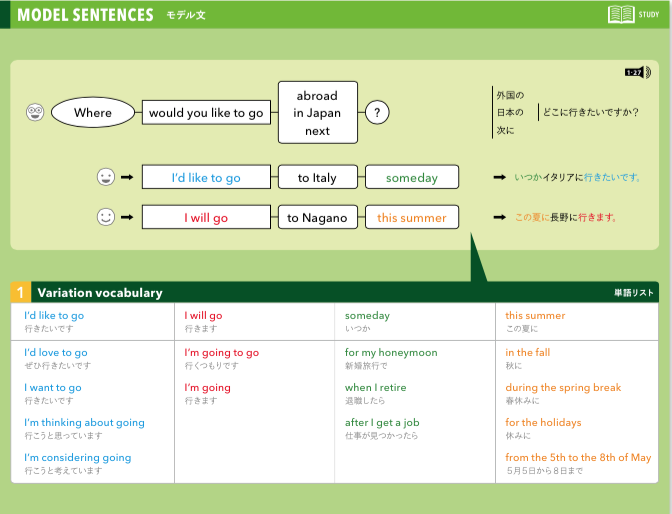Viewport: 672px width, 514px height.
Task: Click the translation '5月5日から8日まで'
Action: [x=545, y=471]
